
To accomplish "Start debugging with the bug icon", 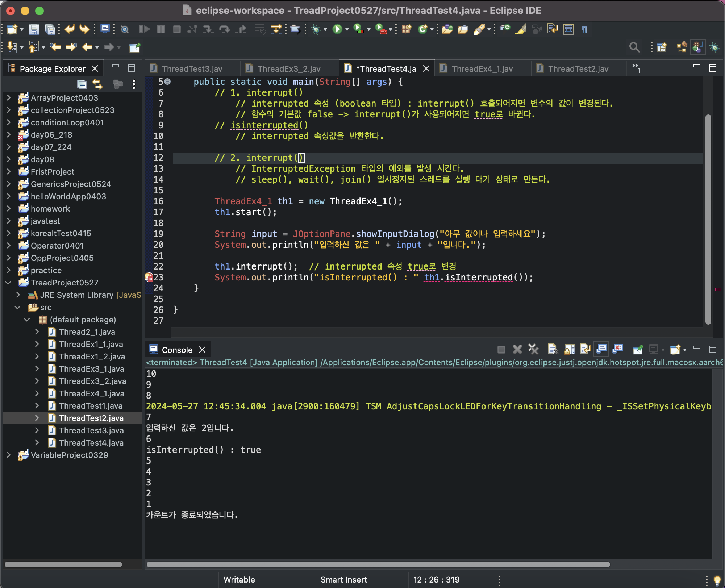I will pos(316,29).
